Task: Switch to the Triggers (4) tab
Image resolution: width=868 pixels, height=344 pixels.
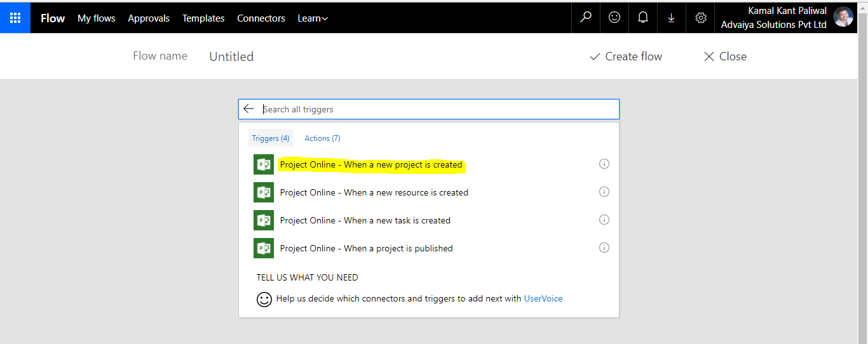Action: (x=271, y=138)
